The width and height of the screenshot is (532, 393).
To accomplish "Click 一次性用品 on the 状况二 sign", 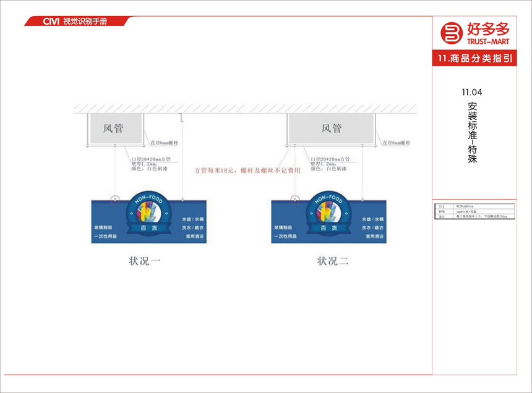I will tap(285, 236).
